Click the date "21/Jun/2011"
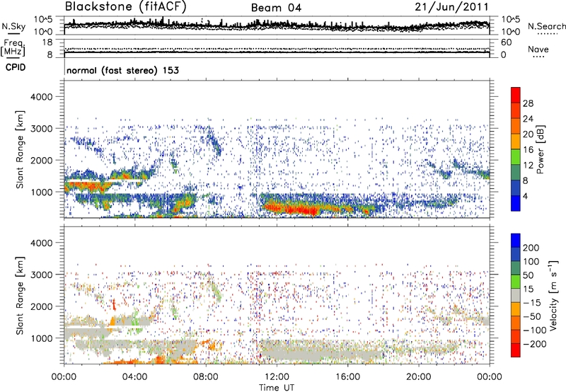The image size is (566, 392). click(451, 7)
